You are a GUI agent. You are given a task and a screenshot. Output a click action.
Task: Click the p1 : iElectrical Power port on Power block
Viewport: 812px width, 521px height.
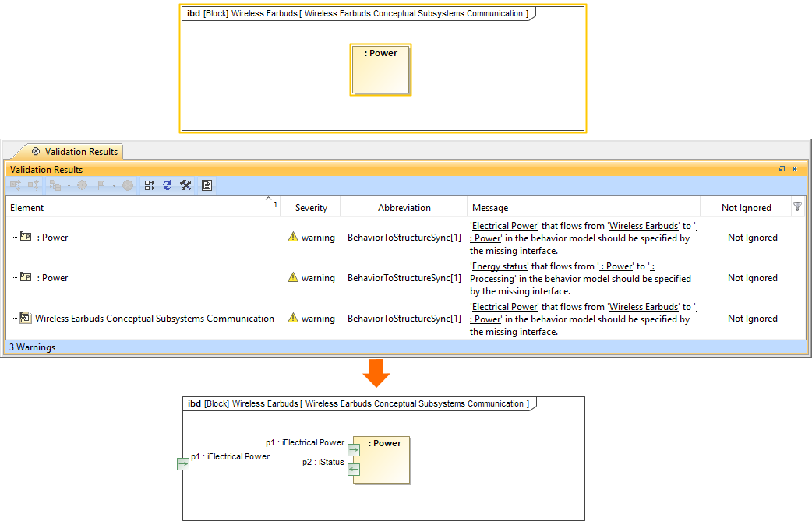(353, 449)
